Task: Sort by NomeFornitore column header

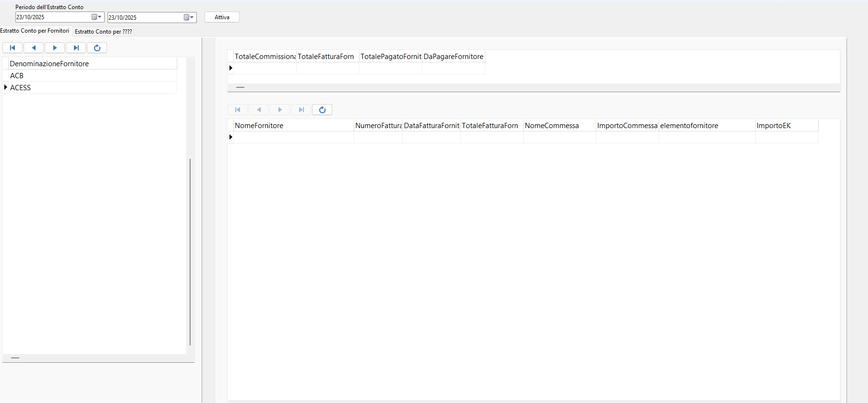Action: pos(294,126)
